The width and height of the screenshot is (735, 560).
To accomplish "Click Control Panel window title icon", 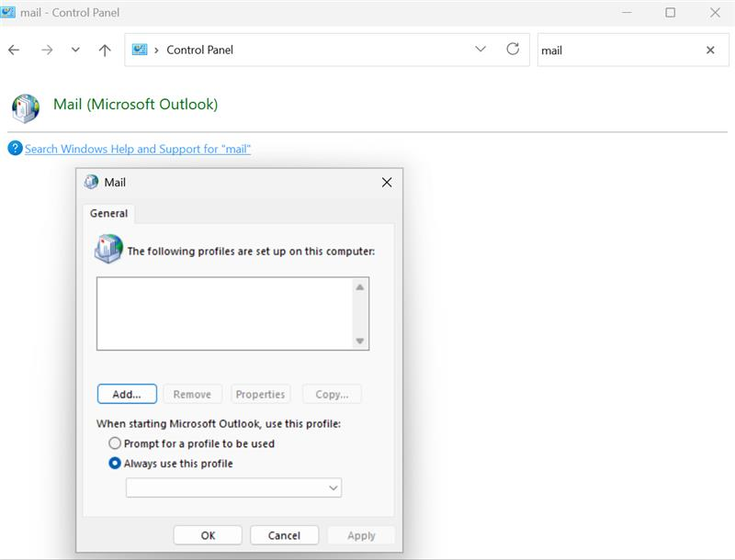I will [8, 12].
